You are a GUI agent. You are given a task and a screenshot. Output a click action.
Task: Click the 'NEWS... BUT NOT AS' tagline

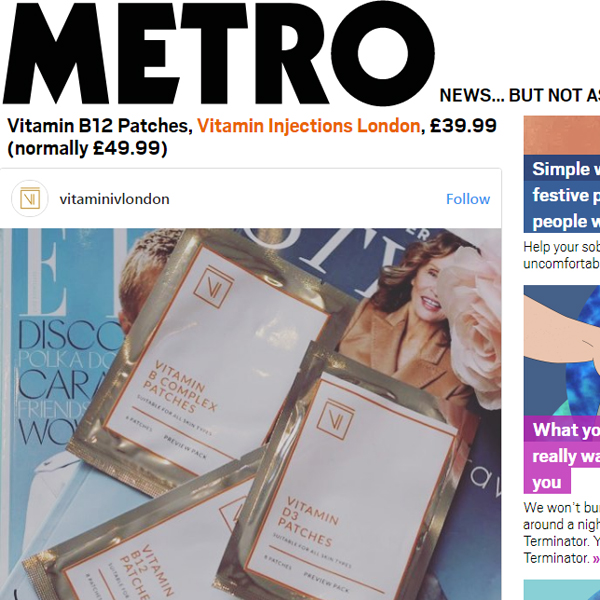click(x=520, y=95)
